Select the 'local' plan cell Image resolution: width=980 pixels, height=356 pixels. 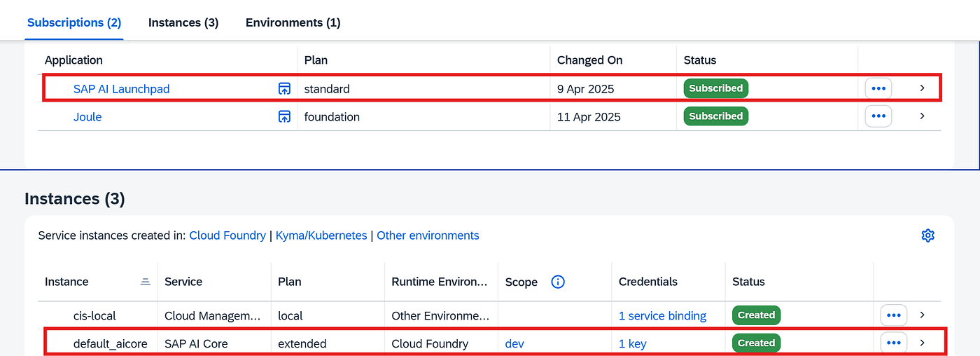[290, 316]
